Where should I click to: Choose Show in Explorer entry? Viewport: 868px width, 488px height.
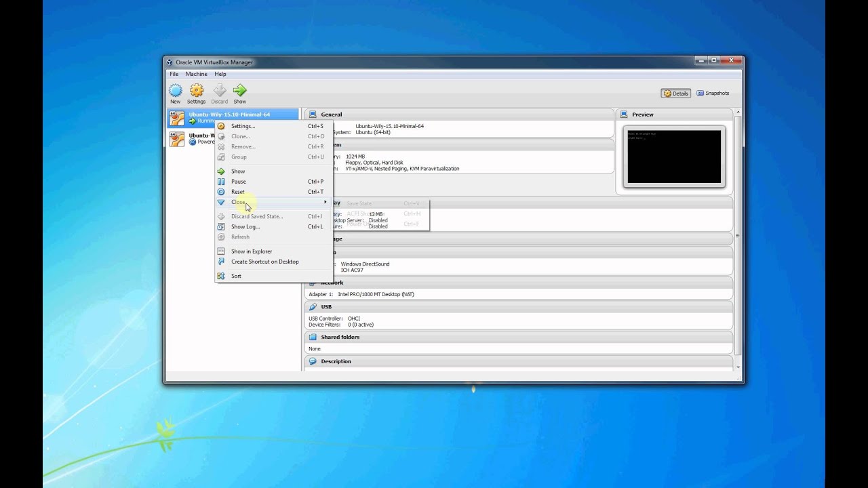pyautogui.click(x=251, y=251)
